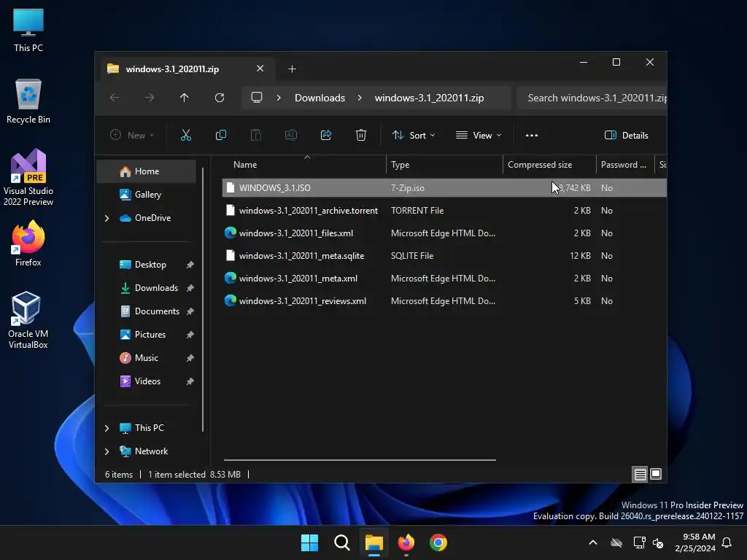Open pinned Desktop folder

(150, 265)
